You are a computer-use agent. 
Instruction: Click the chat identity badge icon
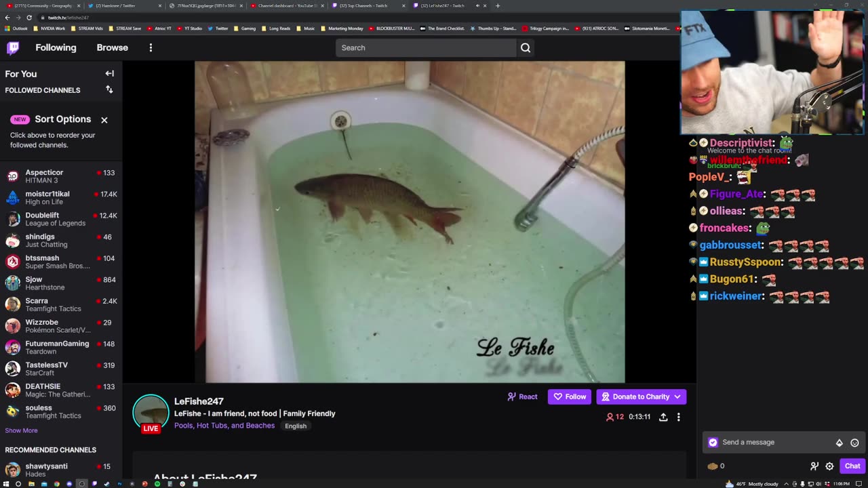713,443
